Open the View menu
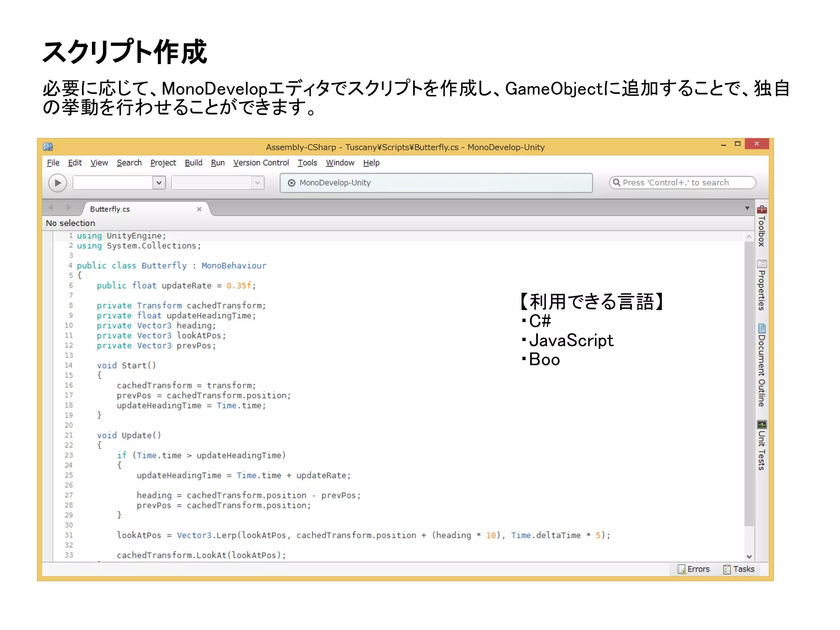Viewport: 840px width, 630px height. pyautogui.click(x=99, y=163)
